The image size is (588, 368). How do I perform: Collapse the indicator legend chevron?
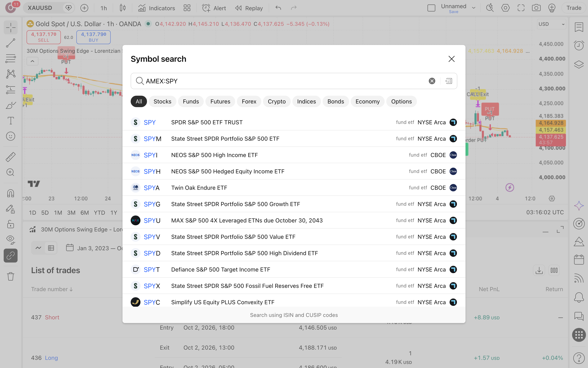(32, 61)
